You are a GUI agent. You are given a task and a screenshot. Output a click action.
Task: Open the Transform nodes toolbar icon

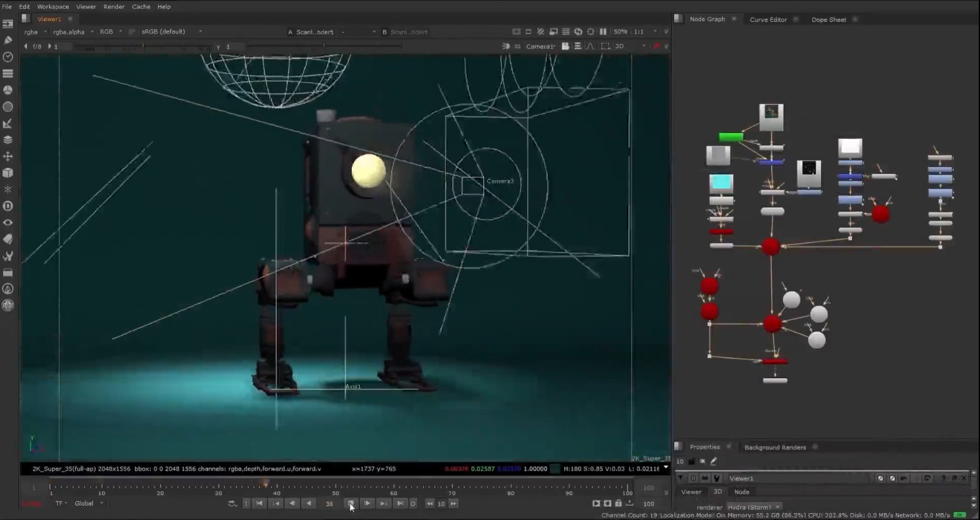(8, 156)
